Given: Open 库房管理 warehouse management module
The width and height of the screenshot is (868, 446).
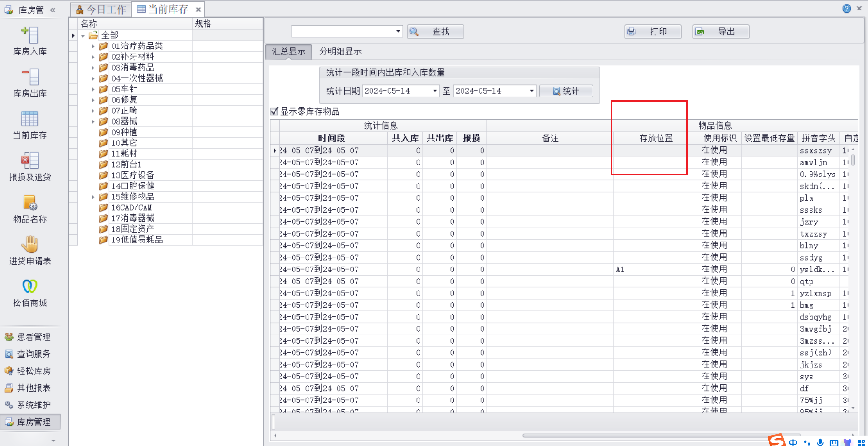Looking at the screenshot, I should point(30,422).
